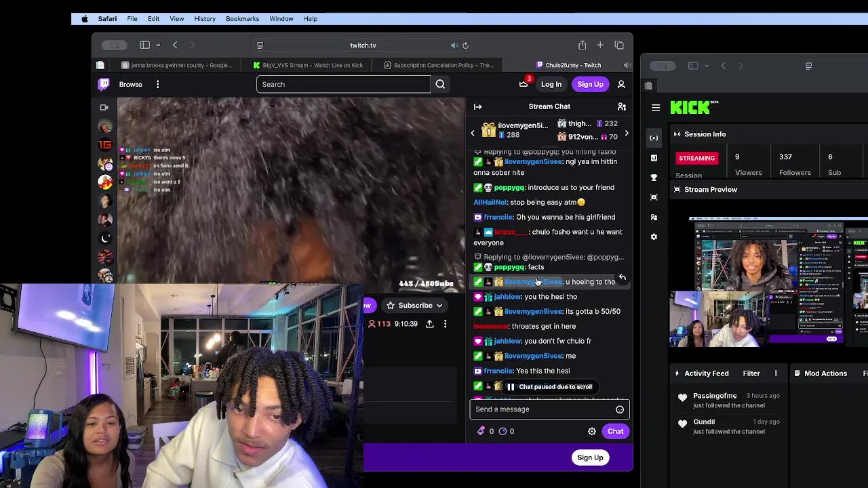Viewport: 868px width, 488px height.
Task: Click the twitch.tv address bar
Action: [x=363, y=45]
